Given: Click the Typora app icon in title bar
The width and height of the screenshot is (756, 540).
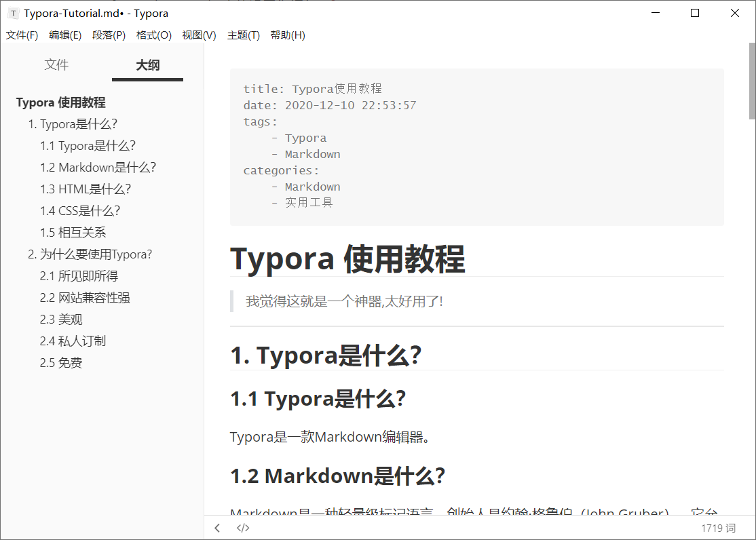Looking at the screenshot, I should coord(14,13).
